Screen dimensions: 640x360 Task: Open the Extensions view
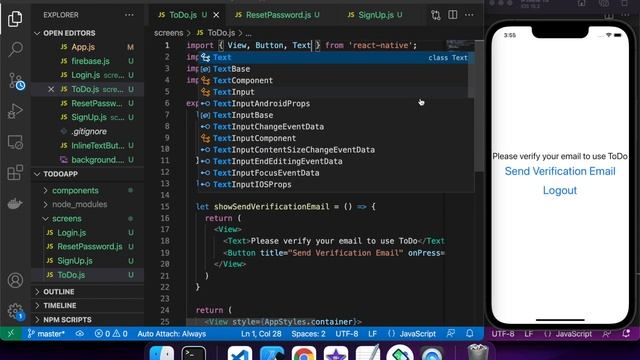(15, 172)
